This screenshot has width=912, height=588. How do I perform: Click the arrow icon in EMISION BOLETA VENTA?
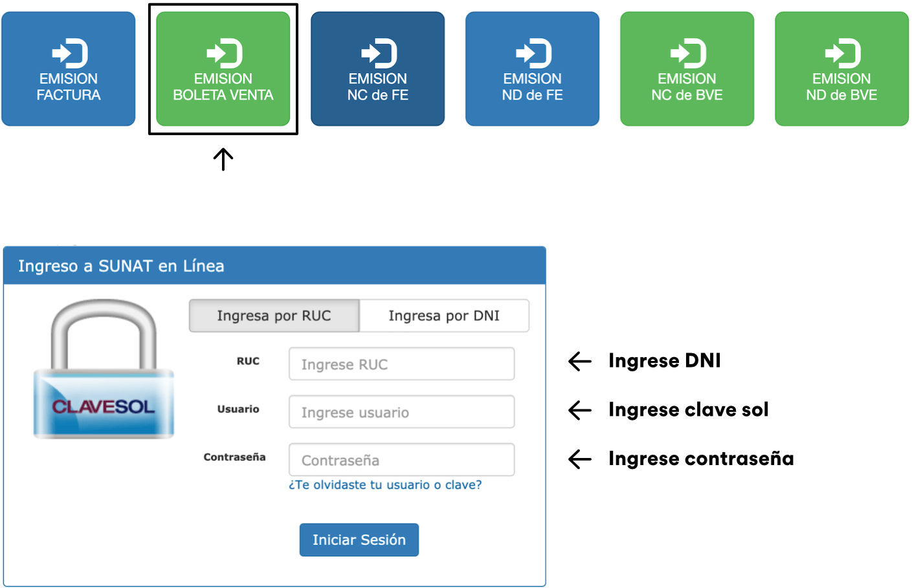[224, 54]
